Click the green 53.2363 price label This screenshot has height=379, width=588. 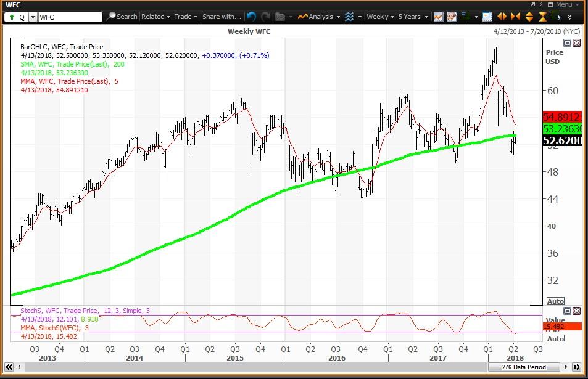click(x=562, y=129)
